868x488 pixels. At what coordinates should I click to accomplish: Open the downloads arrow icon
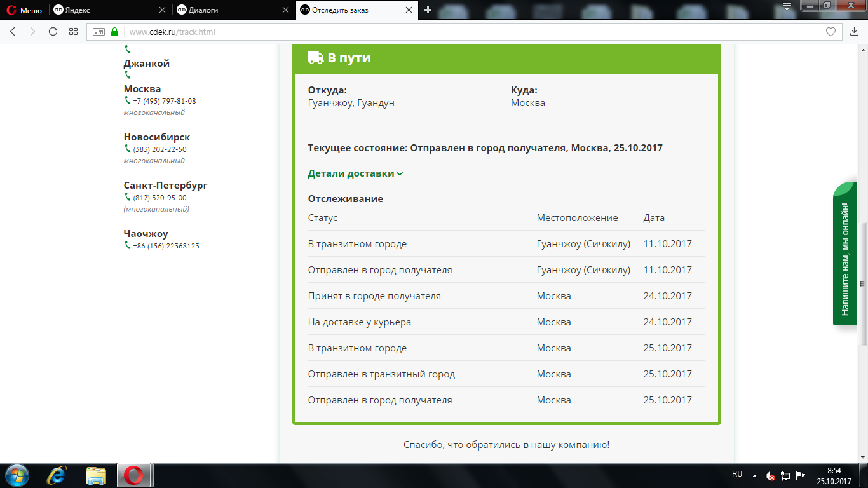(854, 32)
